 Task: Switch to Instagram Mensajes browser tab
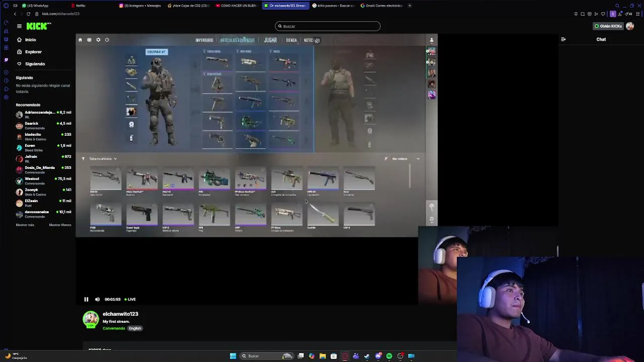tap(140, 6)
